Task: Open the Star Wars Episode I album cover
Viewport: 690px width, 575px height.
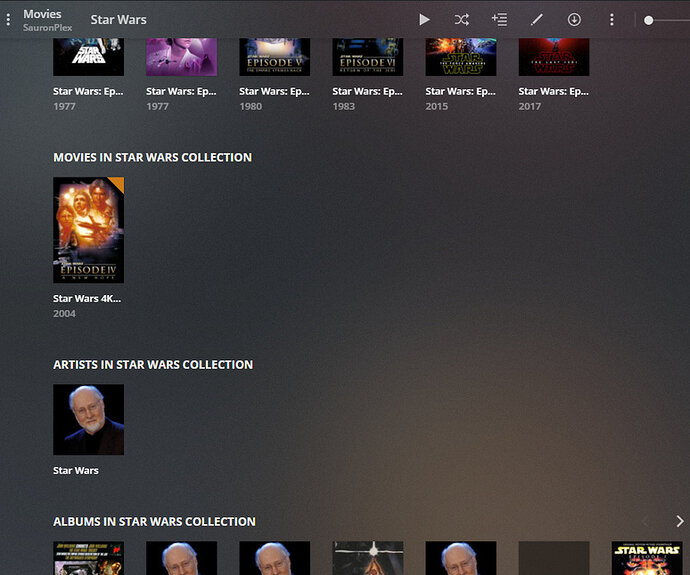Action: tap(647, 558)
